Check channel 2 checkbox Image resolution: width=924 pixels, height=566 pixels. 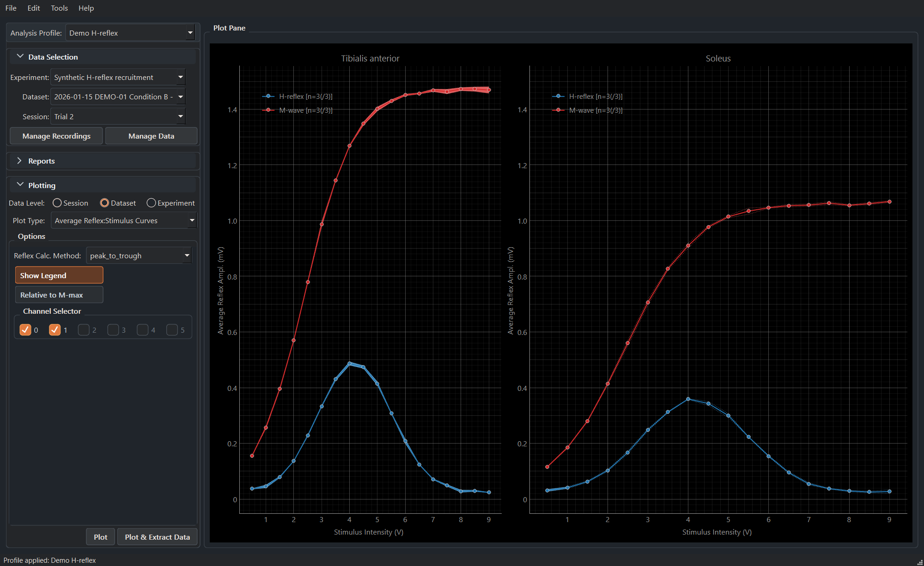[x=84, y=329]
